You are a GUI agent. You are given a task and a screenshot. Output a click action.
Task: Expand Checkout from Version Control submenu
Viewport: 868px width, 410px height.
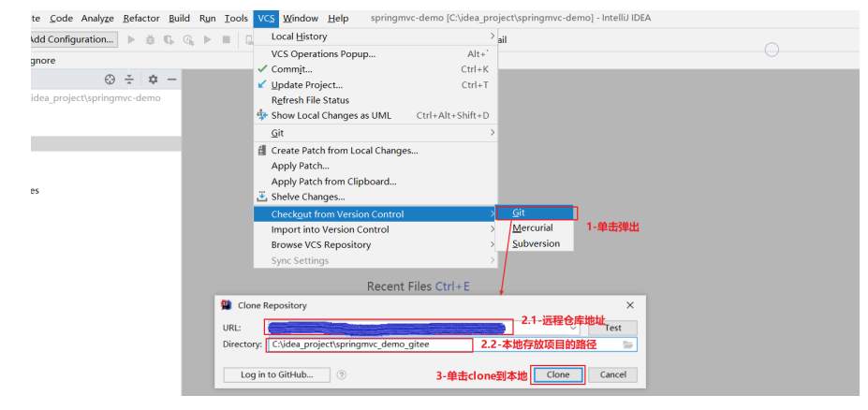(493, 213)
